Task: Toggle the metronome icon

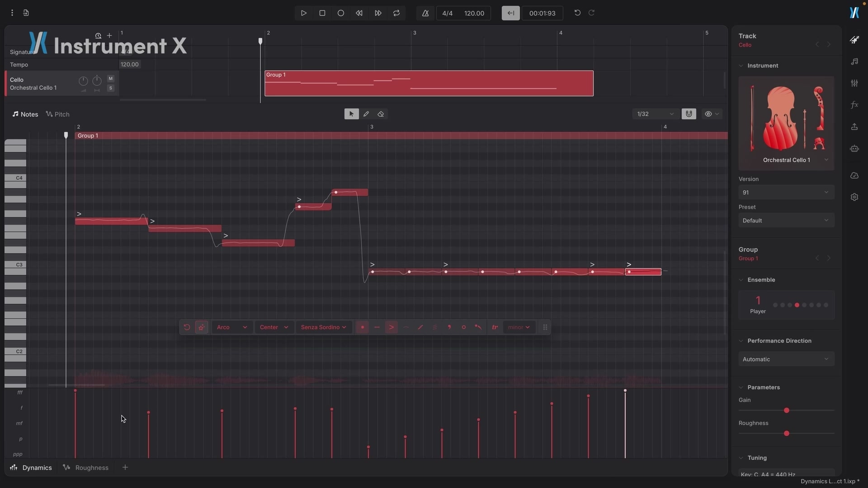Action: [425, 13]
